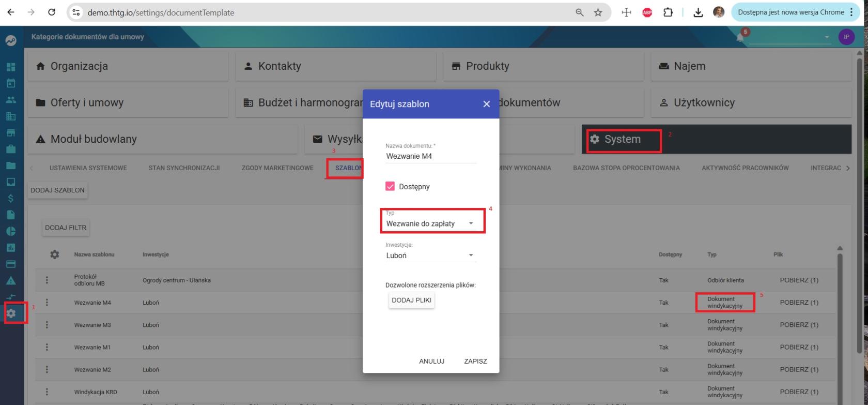Open the pie chart sidebar icon
The image size is (868, 405).
pos(11,232)
